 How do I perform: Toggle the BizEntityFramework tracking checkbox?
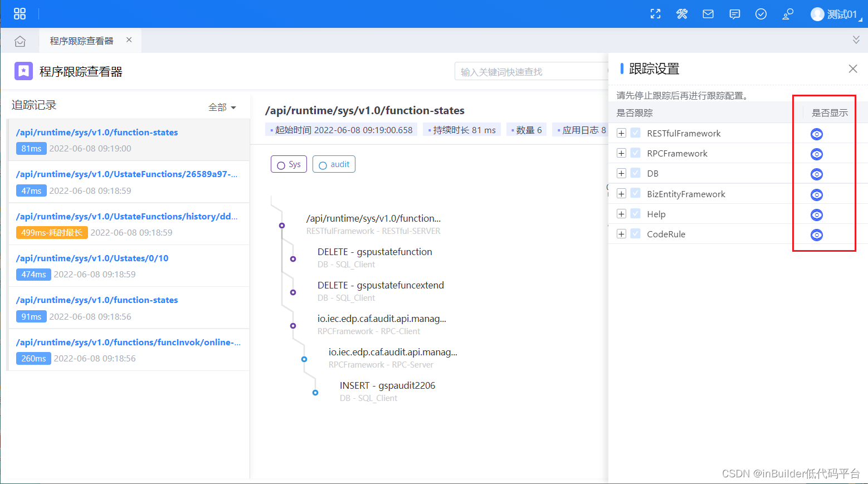pyautogui.click(x=635, y=194)
